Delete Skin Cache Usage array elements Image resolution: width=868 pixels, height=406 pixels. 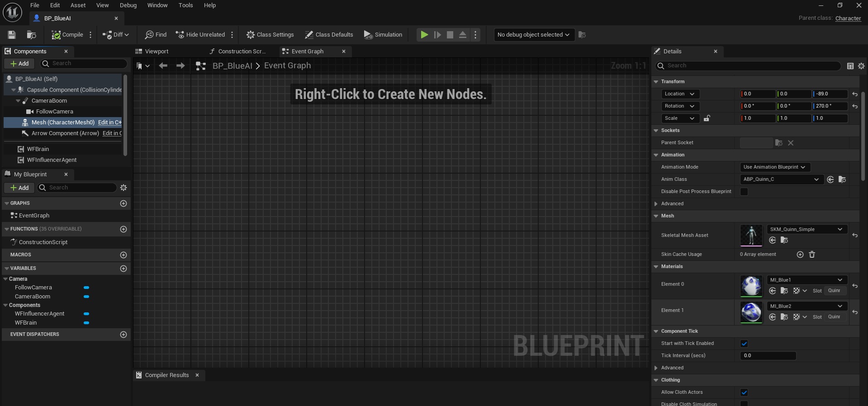click(x=812, y=255)
